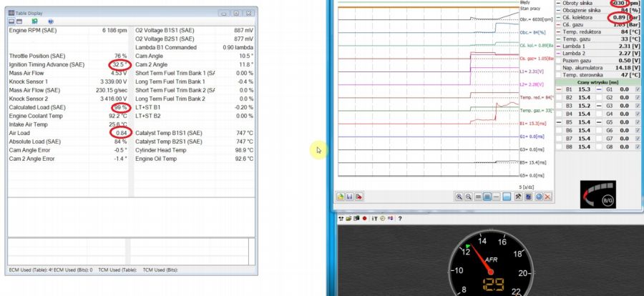The width and height of the screenshot is (644, 296).
Task: Click the exit arrow icon beside save icon
Action: click(359, 197)
